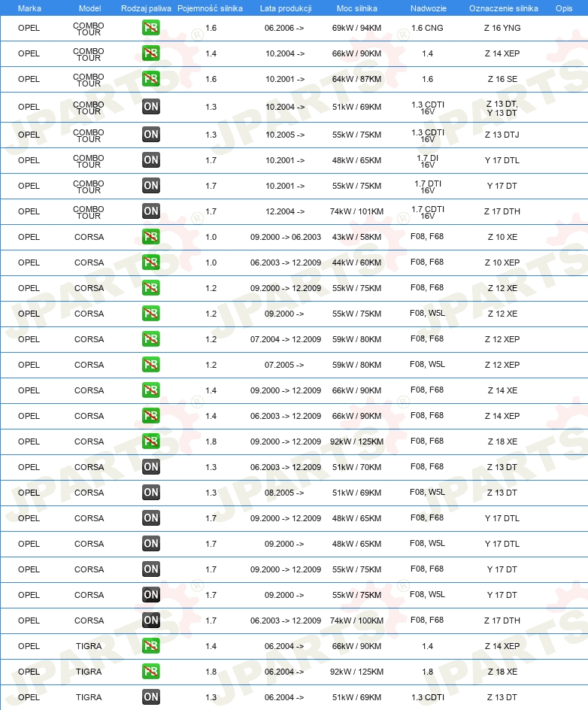
Task: Click diesel ON icon in Combo Tour 1.7 DTI 16V row
Action: [x=150, y=186]
